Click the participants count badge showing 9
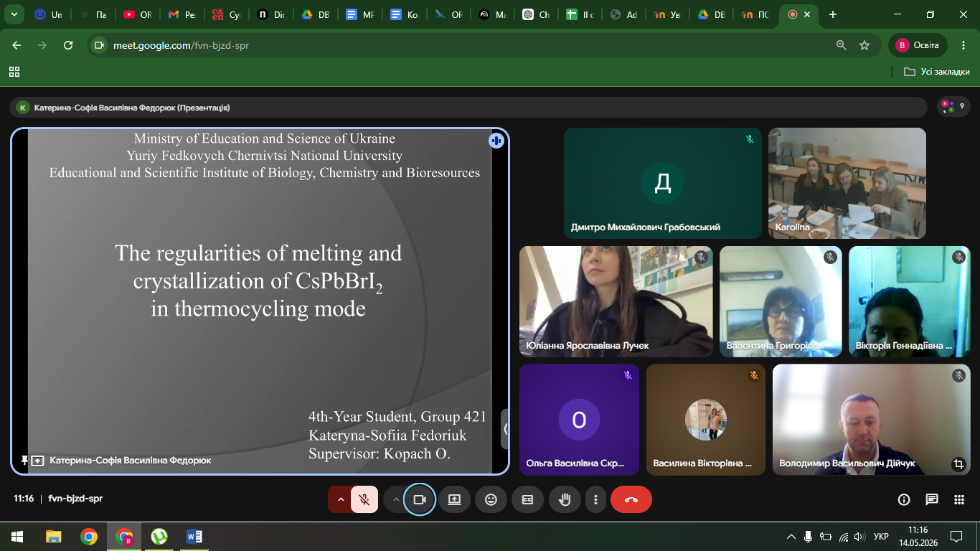 click(954, 107)
